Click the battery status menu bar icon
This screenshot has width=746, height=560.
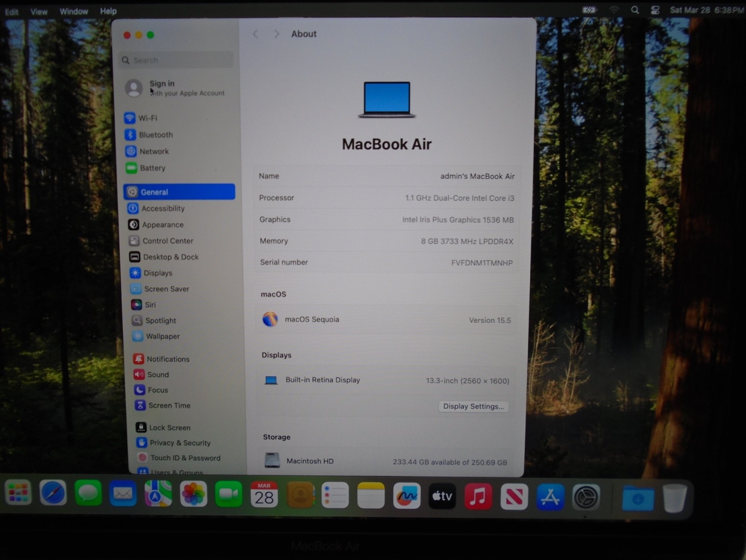coord(589,10)
